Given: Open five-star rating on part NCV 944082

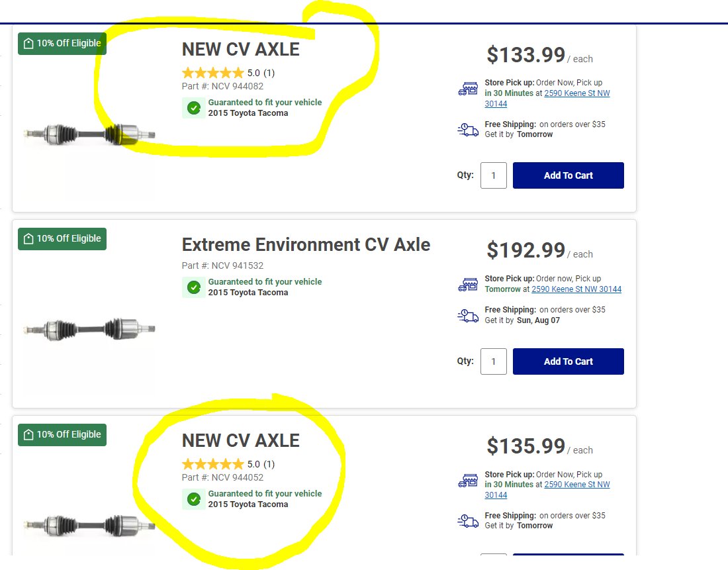Looking at the screenshot, I should (213, 73).
